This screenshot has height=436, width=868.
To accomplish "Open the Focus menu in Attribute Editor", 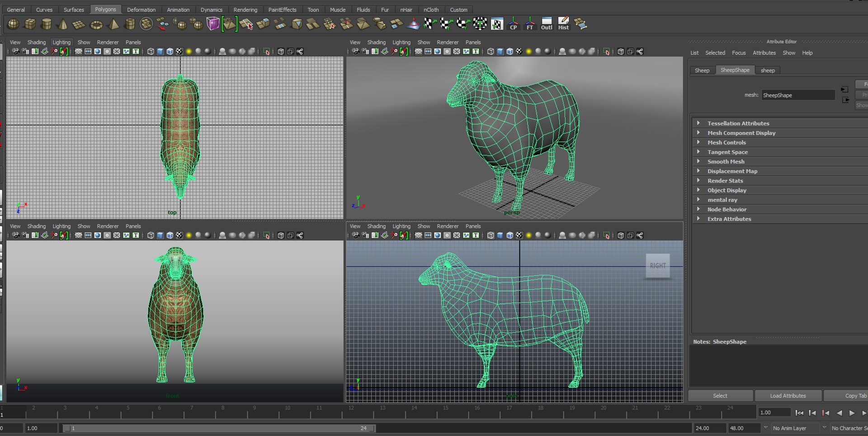I will coord(739,53).
